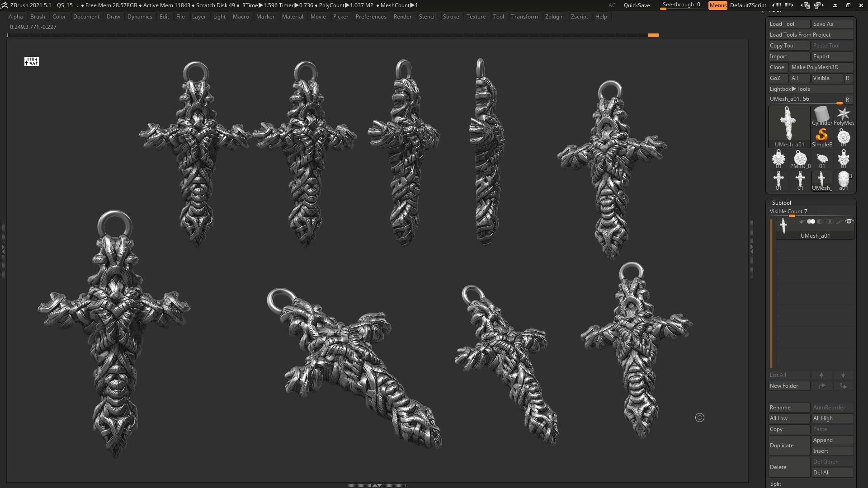Click the Duplicate subtool button

(788, 446)
